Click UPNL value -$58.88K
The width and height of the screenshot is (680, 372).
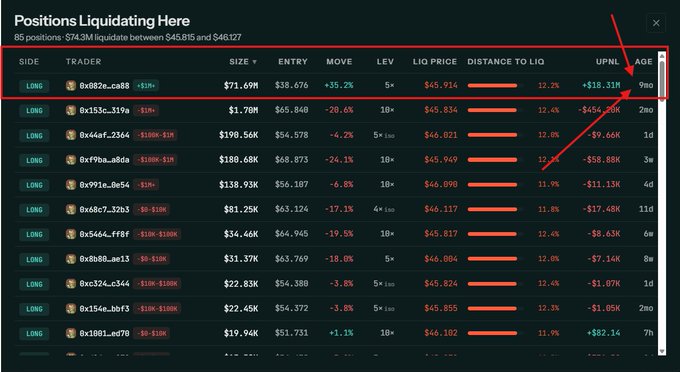601,160
